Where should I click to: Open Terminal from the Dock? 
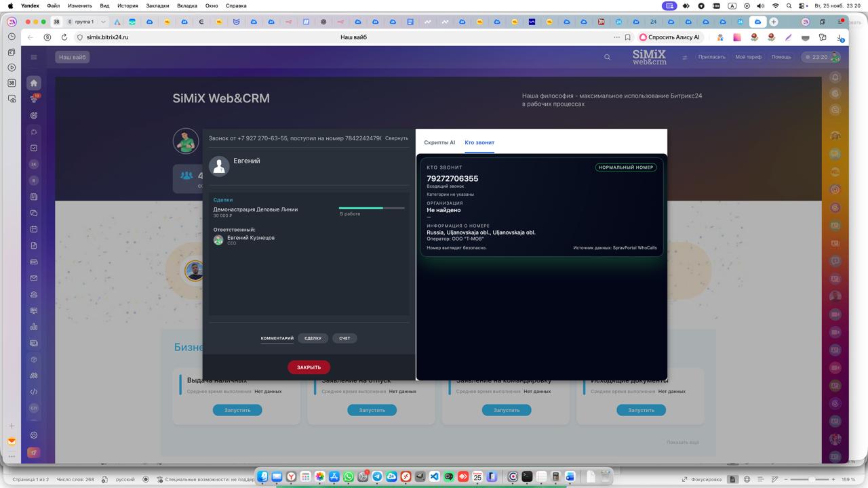point(527,476)
